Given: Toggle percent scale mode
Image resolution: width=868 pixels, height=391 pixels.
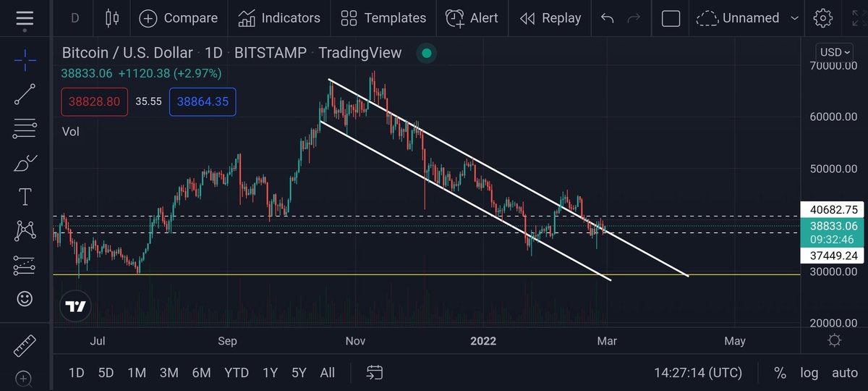Looking at the screenshot, I should (780, 373).
